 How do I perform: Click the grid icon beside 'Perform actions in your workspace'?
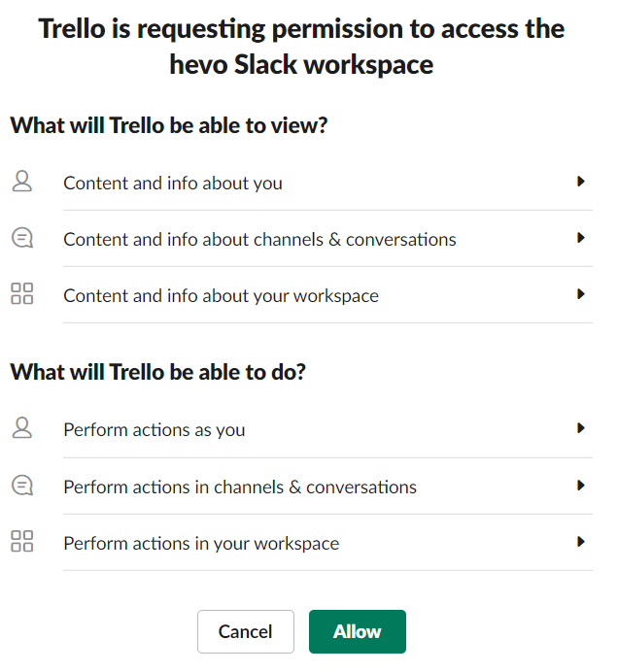pyautogui.click(x=22, y=541)
